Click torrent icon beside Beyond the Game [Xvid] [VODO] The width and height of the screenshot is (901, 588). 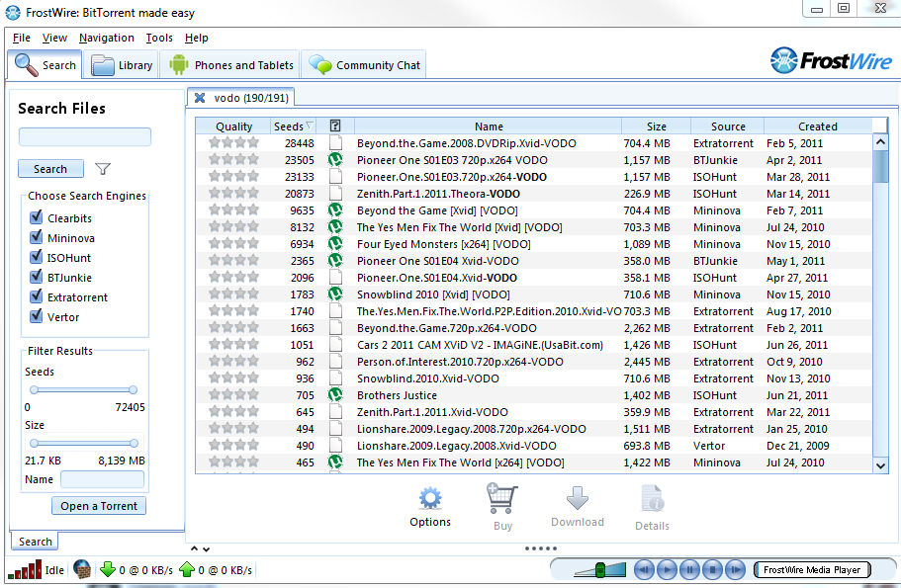point(335,210)
